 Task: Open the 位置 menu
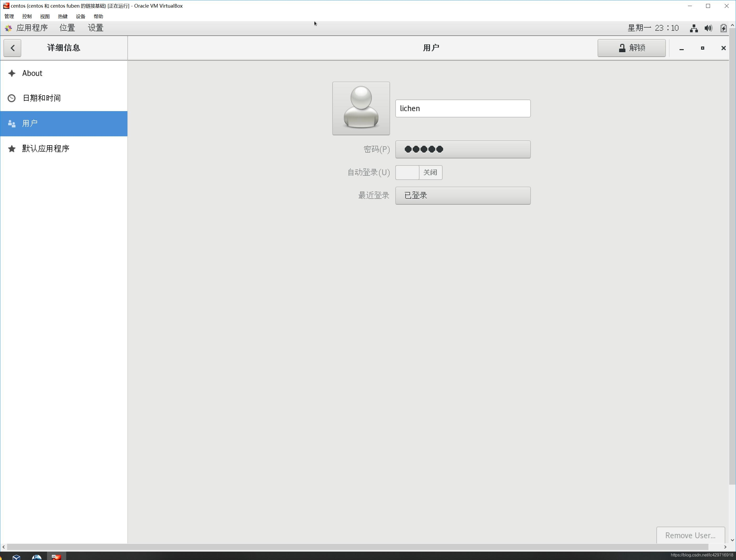coord(67,28)
